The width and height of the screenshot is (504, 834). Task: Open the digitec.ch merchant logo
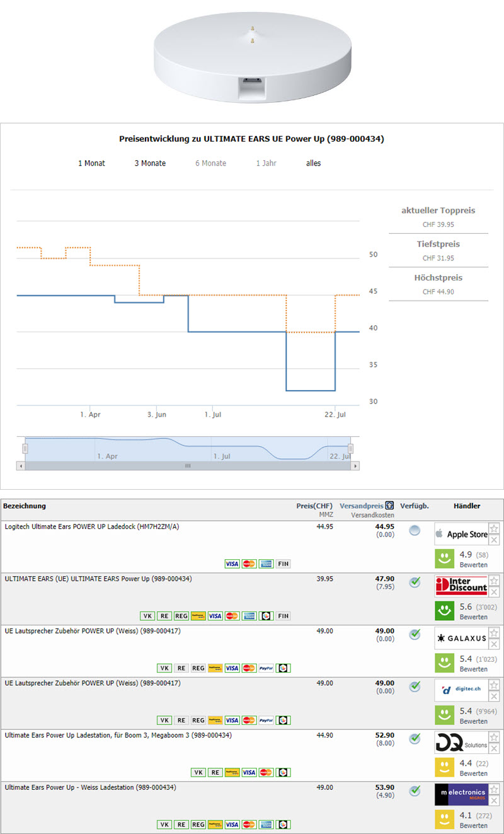click(461, 690)
